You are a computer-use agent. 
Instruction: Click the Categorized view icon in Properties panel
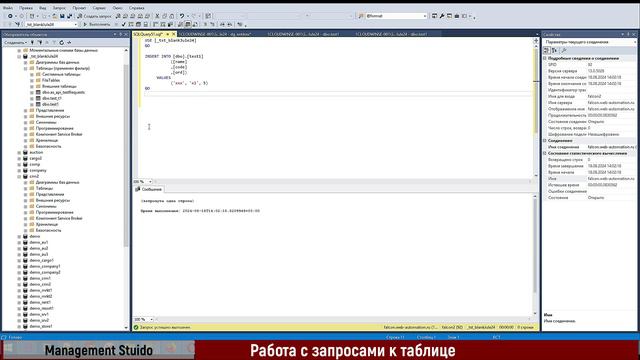pos(547,50)
